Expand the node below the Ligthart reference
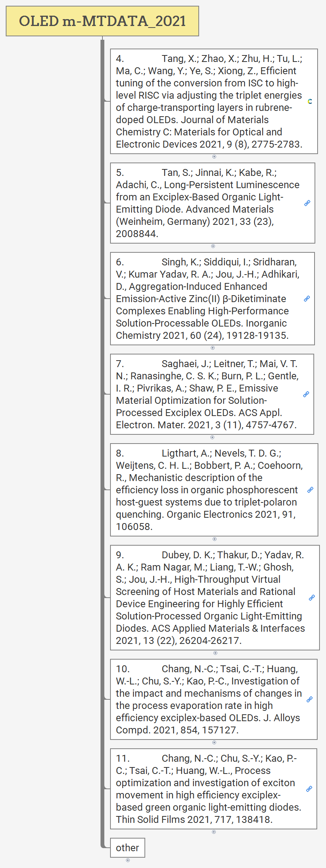Screen dimensions: 326x868 pos(214,539)
